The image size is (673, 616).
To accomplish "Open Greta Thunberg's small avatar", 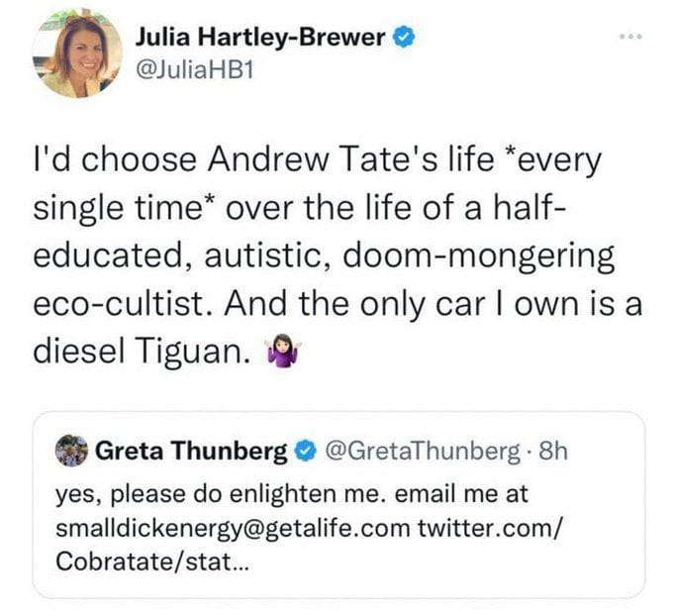I will (70, 452).
